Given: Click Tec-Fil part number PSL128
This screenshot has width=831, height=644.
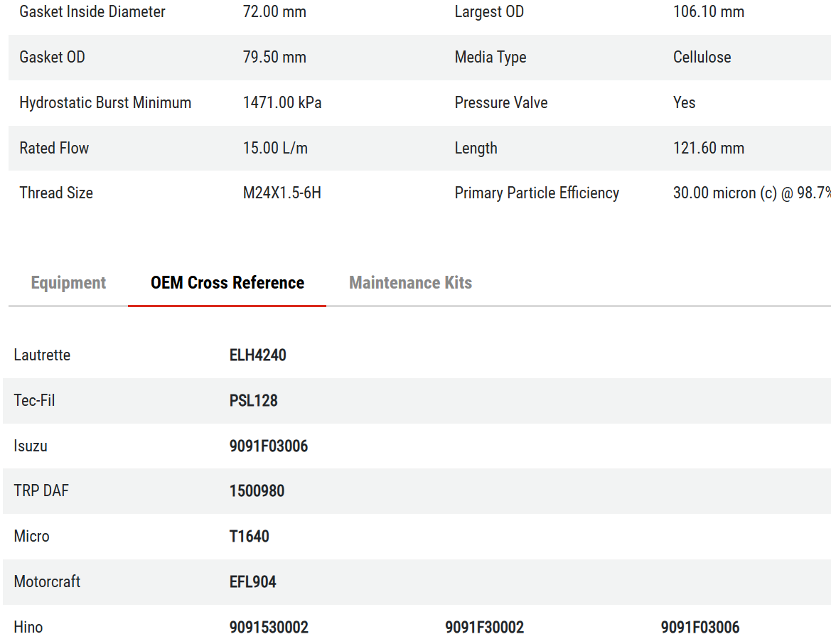Looking at the screenshot, I should 253,401.
